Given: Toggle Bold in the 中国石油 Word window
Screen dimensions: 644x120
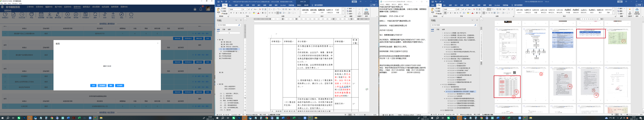Looking at the screenshot, I should tap(231, 13).
